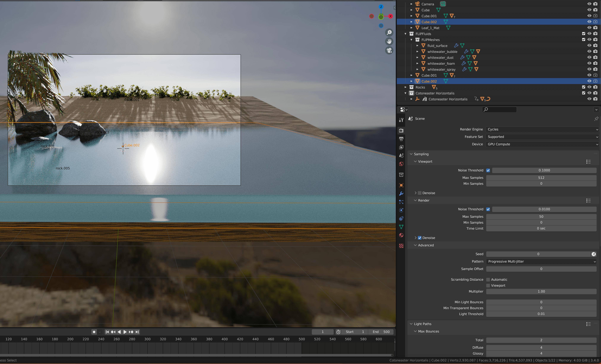This screenshot has height=364, width=601.
Task: Uncheck the FLIPFluids collection checkbox
Action: [583, 34]
